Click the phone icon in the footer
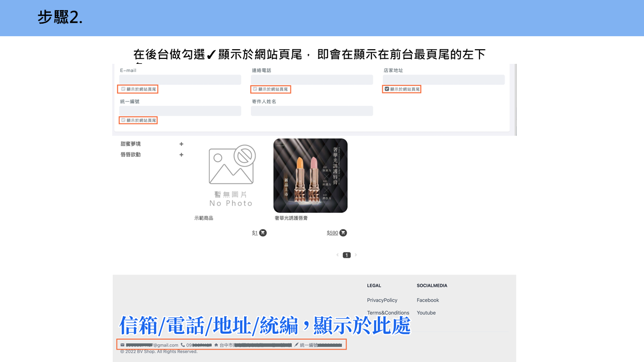Image resolution: width=644 pixels, height=362 pixels. 183,345
